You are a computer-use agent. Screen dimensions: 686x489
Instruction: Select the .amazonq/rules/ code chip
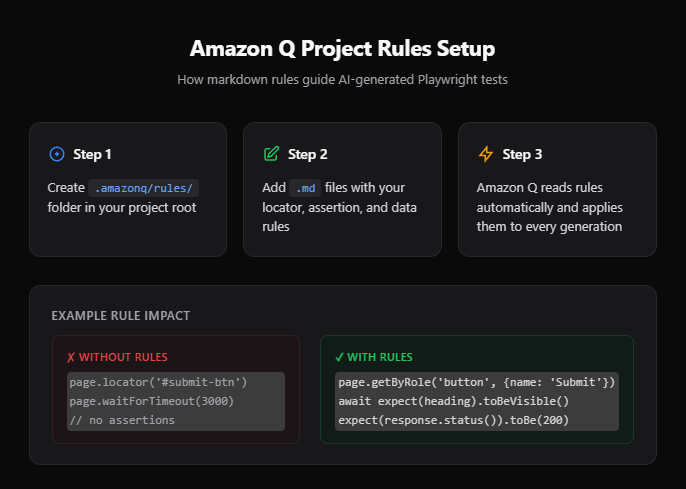pos(143,188)
